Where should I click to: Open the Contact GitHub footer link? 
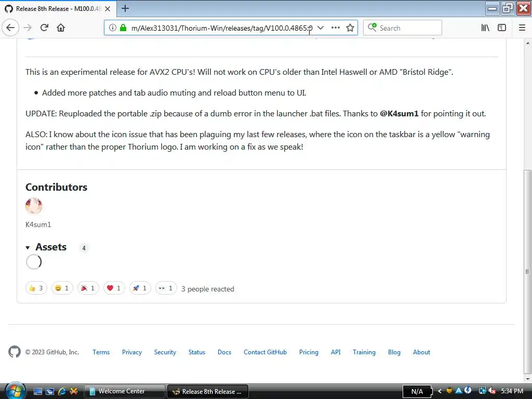265,352
